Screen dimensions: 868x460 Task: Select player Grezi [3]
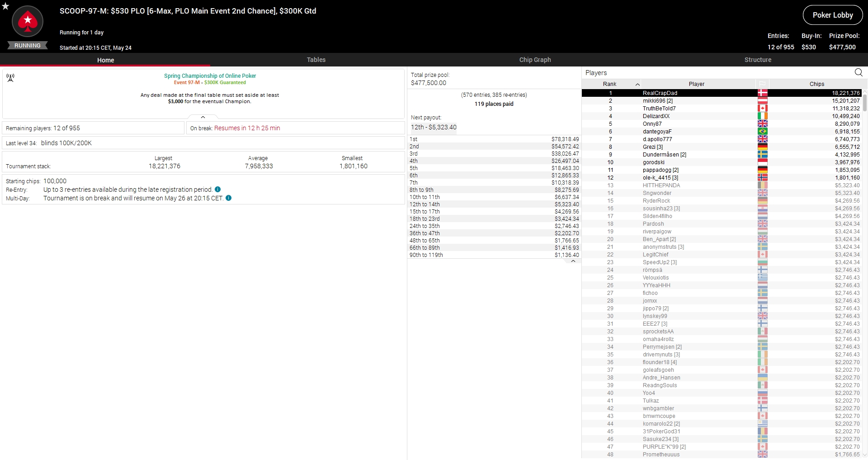(722, 147)
